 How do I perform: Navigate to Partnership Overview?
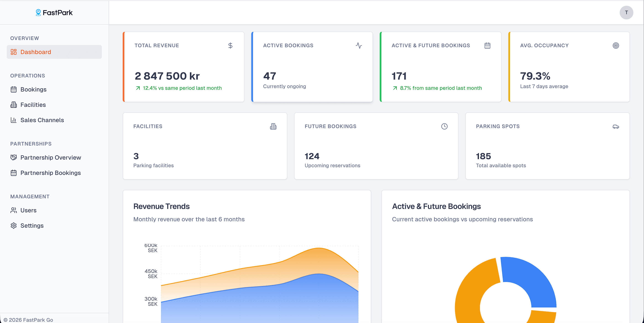pyautogui.click(x=50, y=157)
